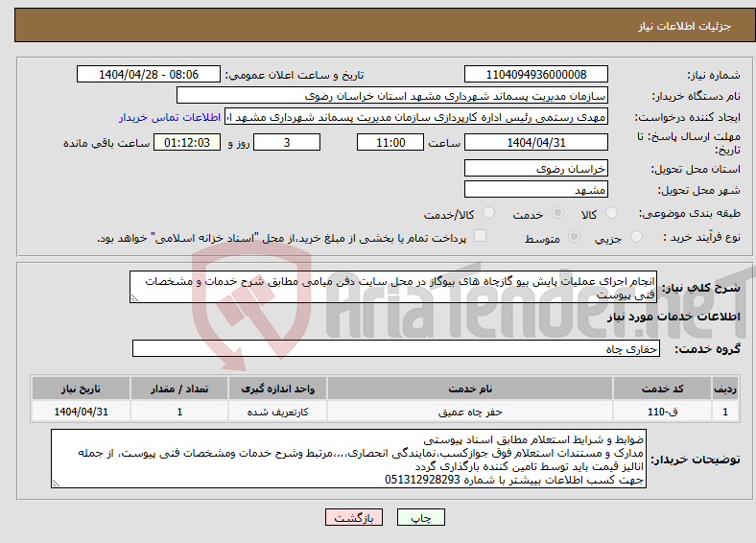Select the خدمت radio button

pos(557,213)
